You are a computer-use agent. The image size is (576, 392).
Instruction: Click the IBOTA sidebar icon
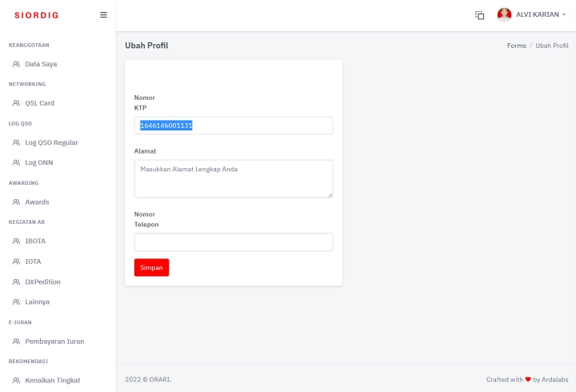click(16, 241)
